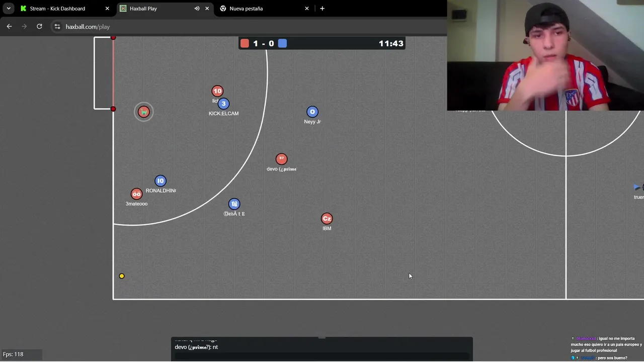644x362 pixels.
Task: Click the highlighted red goalkeeper disc
Action: [144, 112]
